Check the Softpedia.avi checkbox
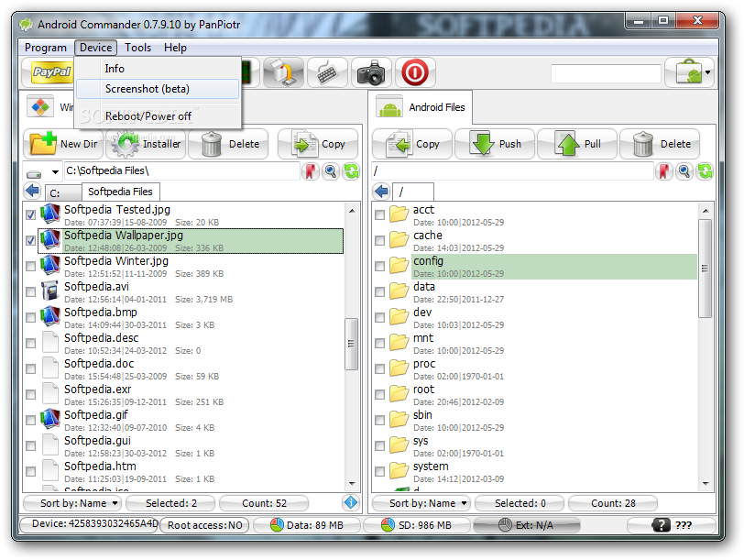Screen dimensions: 744x560 (31, 291)
